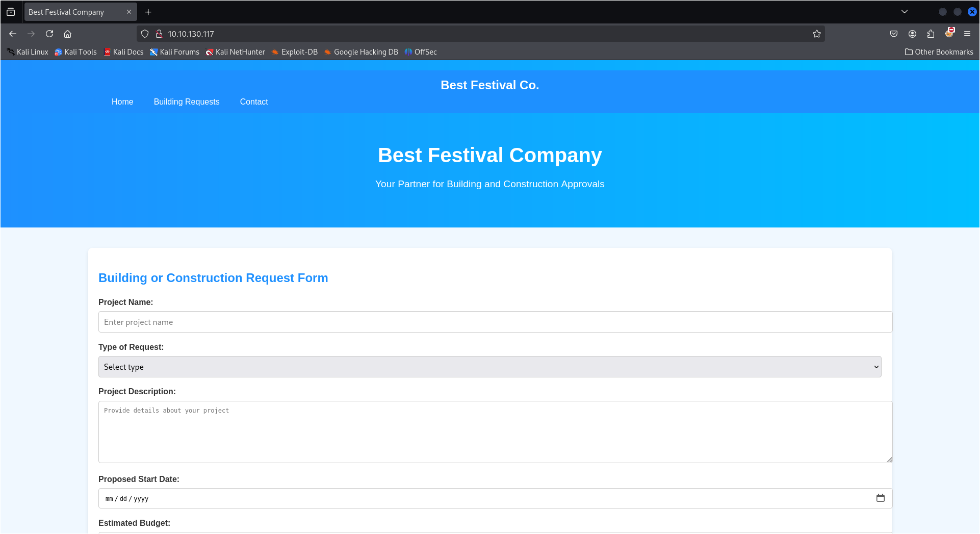Open the Save to Pocket icon

[x=894, y=34]
